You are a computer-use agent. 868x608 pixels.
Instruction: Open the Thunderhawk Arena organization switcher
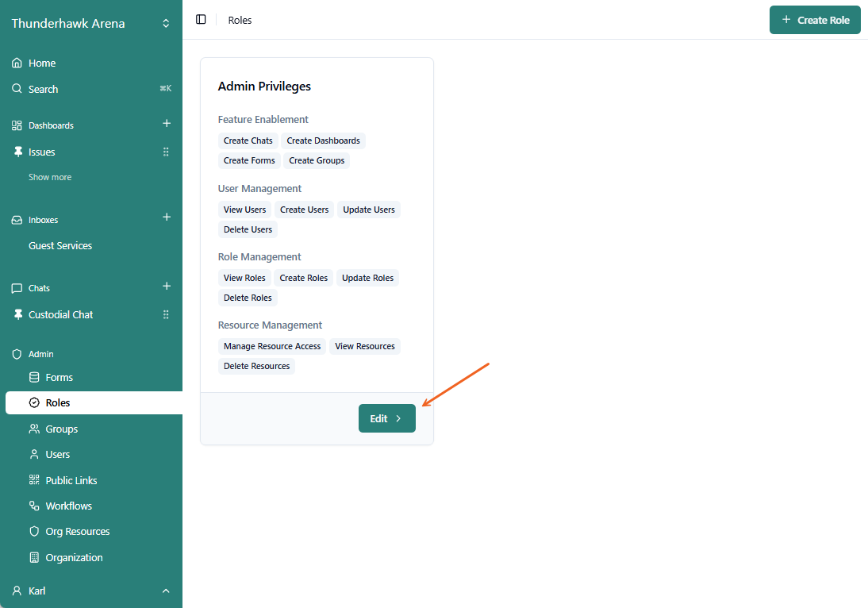(x=90, y=24)
